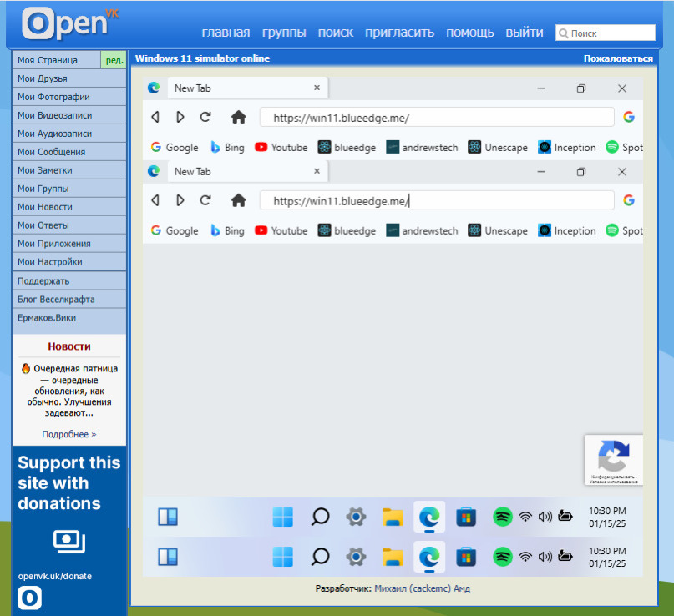Open помощь in top navigation
Screen dimensions: 674x616
[x=470, y=33]
